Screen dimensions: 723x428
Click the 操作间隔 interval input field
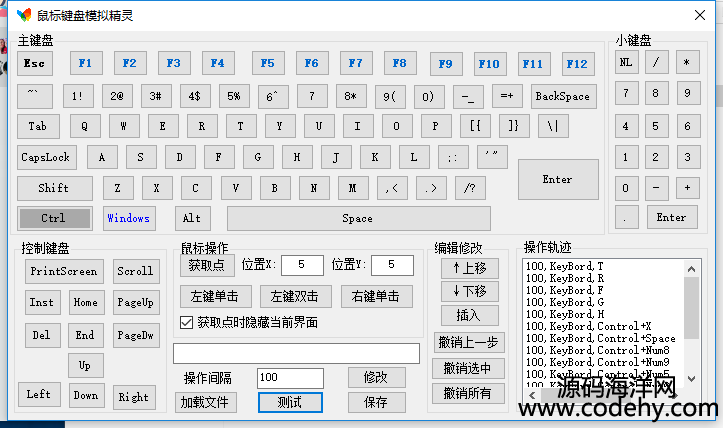click(290, 378)
